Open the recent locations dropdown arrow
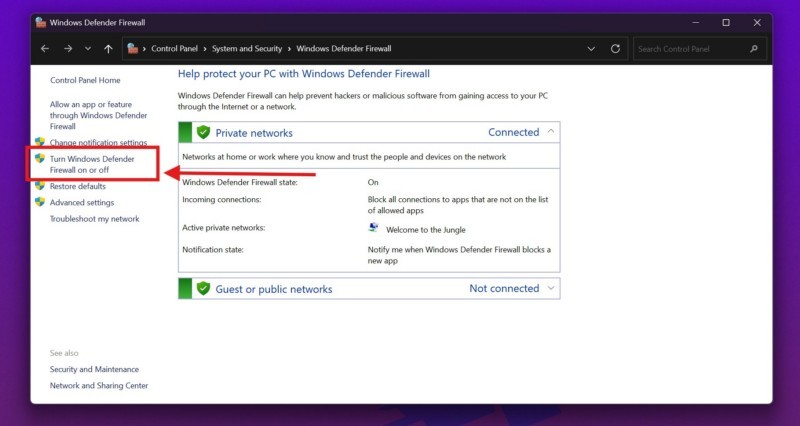 click(87, 48)
